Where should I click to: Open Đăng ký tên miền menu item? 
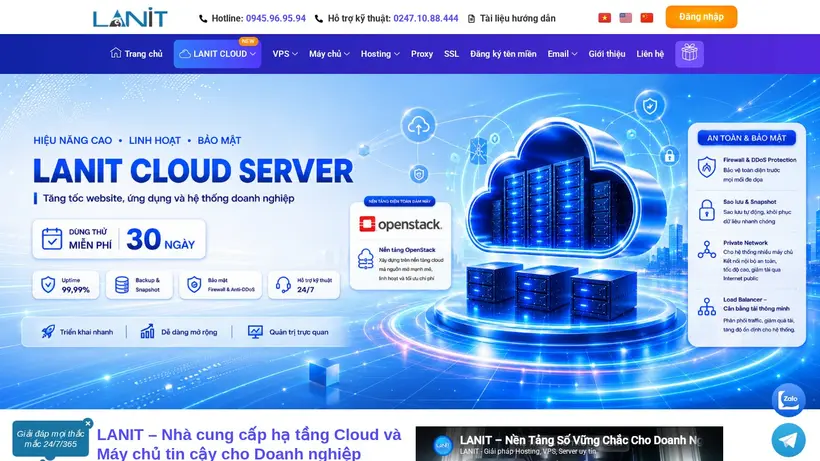tap(503, 54)
